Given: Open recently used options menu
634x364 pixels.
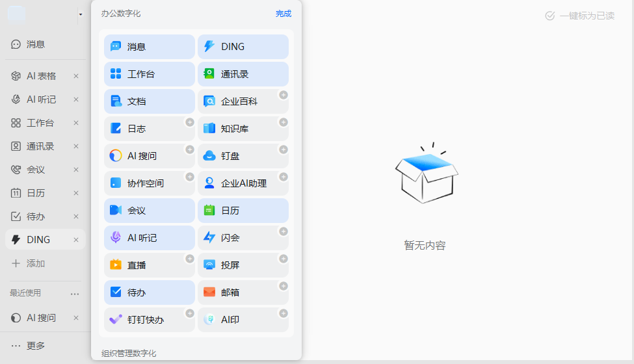Looking at the screenshot, I should [x=75, y=294].
